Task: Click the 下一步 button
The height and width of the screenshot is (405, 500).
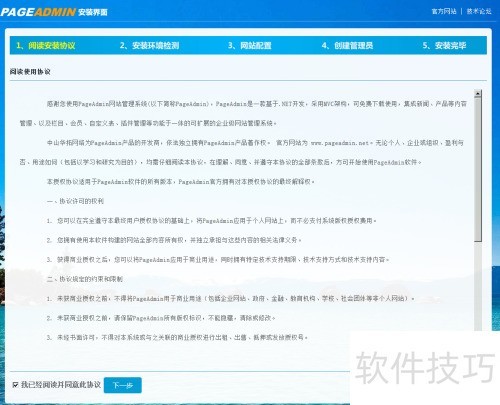Action: 123,385
